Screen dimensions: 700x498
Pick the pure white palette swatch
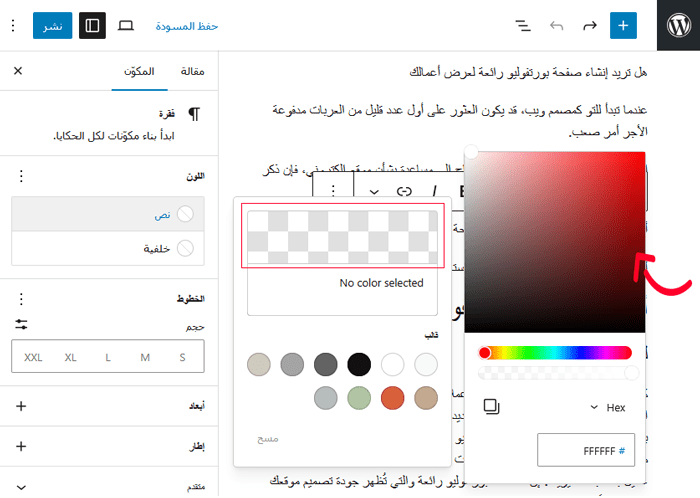click(392, 364)
